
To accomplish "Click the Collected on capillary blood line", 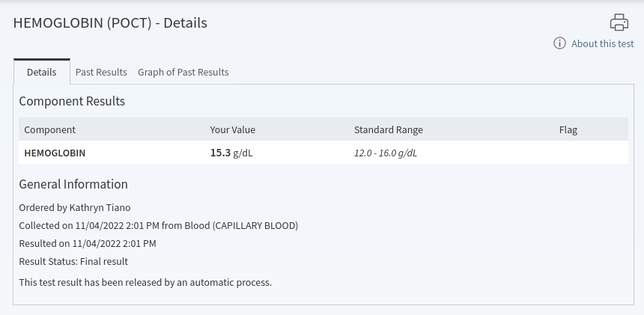I will pos(159,225).
